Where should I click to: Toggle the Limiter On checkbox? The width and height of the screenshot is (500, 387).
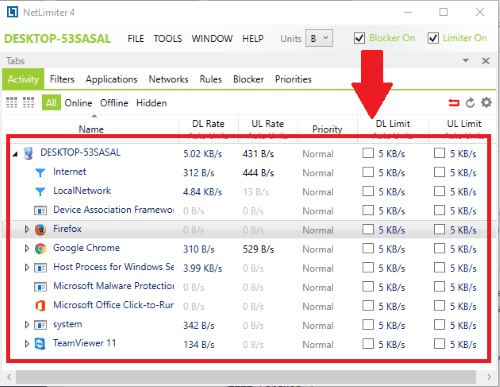coord(433,38)
